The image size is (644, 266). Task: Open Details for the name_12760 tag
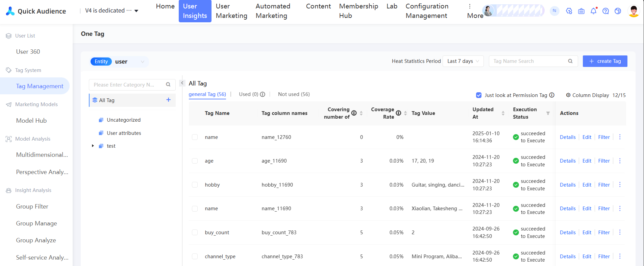(567, 137)
